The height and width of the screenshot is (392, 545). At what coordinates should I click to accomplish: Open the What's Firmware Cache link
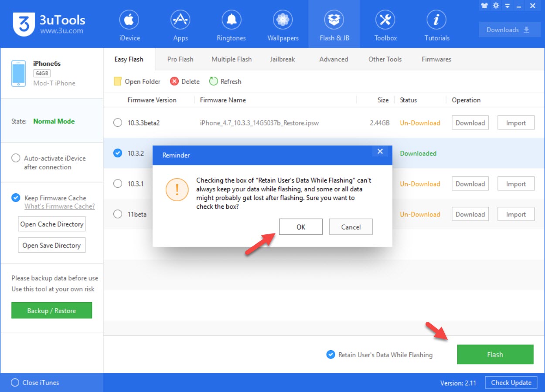[x=60, y=206]
